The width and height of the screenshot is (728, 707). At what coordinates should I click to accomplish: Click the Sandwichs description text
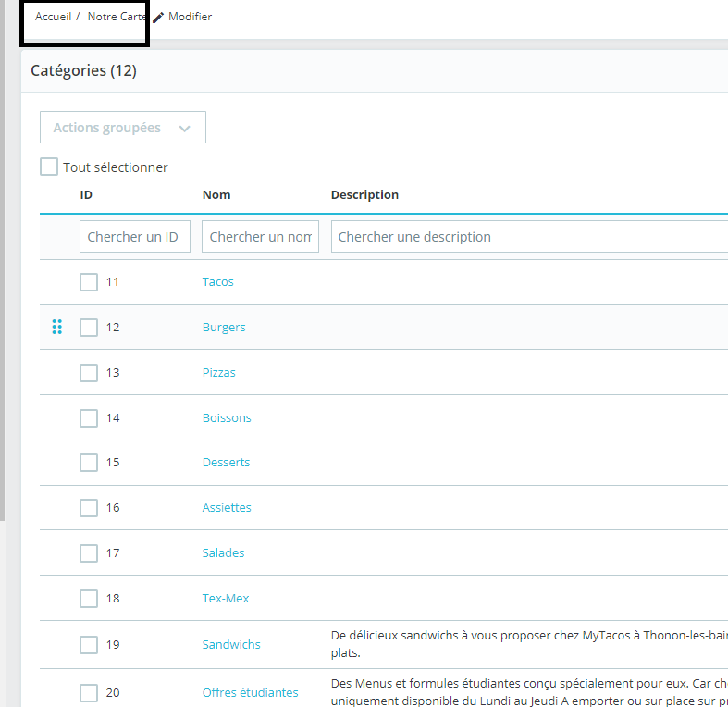coord(529,644)
